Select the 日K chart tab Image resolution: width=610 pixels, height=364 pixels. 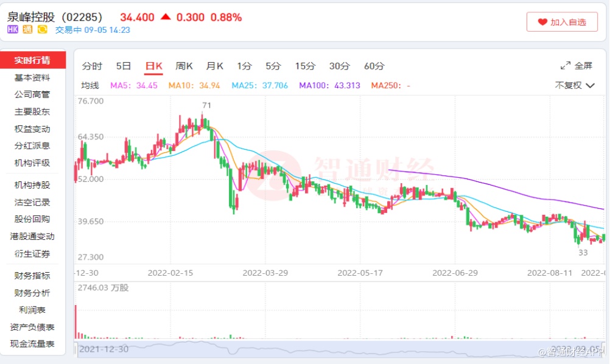[x=153, y=66]
